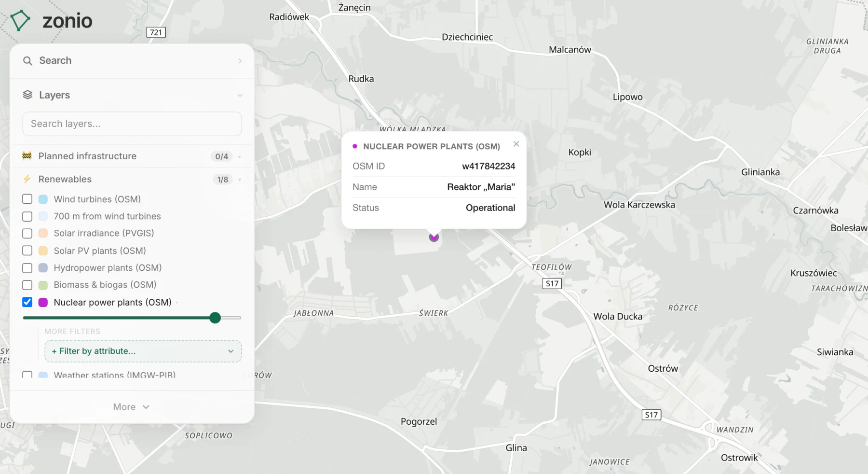The width and height of the screenshot is (868, 474).
Task: Enable 700 m from wind turbines checkbox
Action: point(27,216)
